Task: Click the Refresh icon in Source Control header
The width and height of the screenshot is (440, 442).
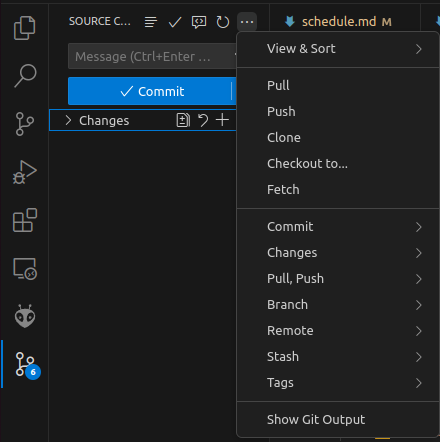Action: (223, 22)
